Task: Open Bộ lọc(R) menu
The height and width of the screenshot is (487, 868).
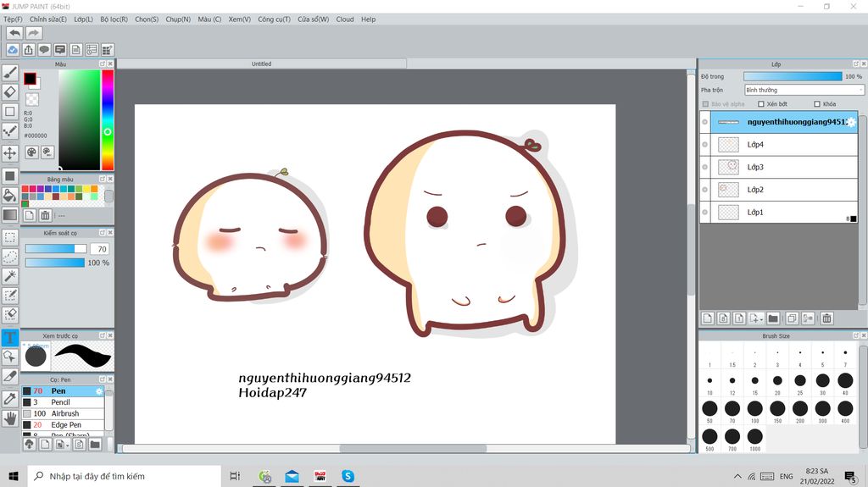Action: pyautogui.click(x=114, y=19)
